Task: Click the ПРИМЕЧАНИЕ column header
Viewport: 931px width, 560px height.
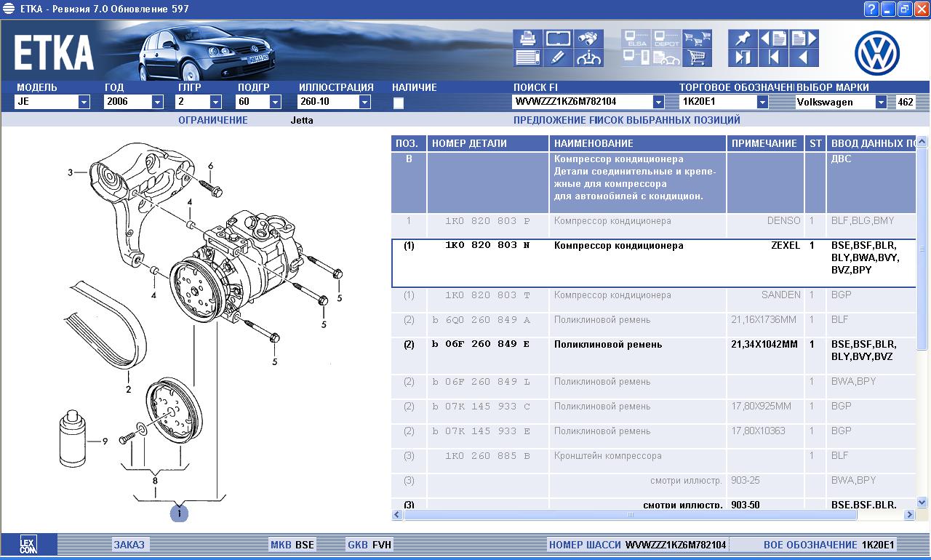Action: (x=765, y=143)
